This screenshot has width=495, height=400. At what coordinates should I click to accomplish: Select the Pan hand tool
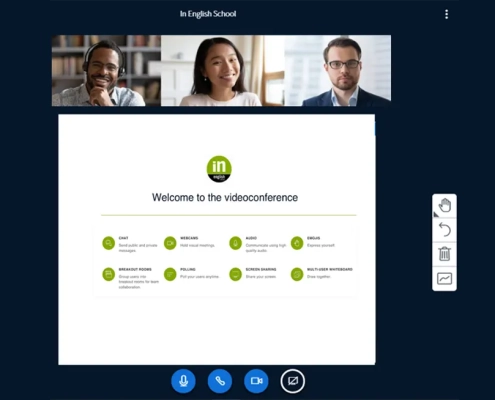[445, 206]
